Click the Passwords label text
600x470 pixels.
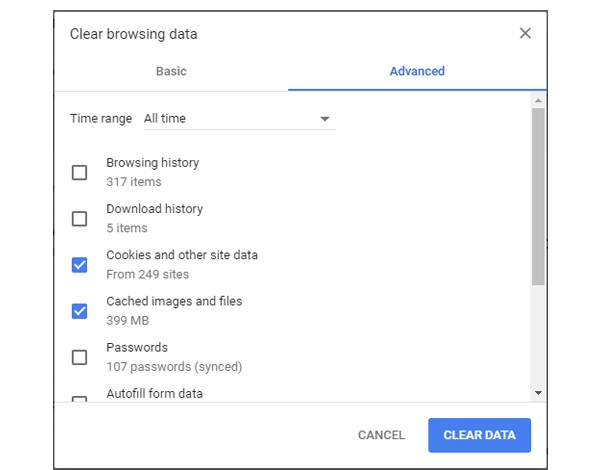coord(137,348)
